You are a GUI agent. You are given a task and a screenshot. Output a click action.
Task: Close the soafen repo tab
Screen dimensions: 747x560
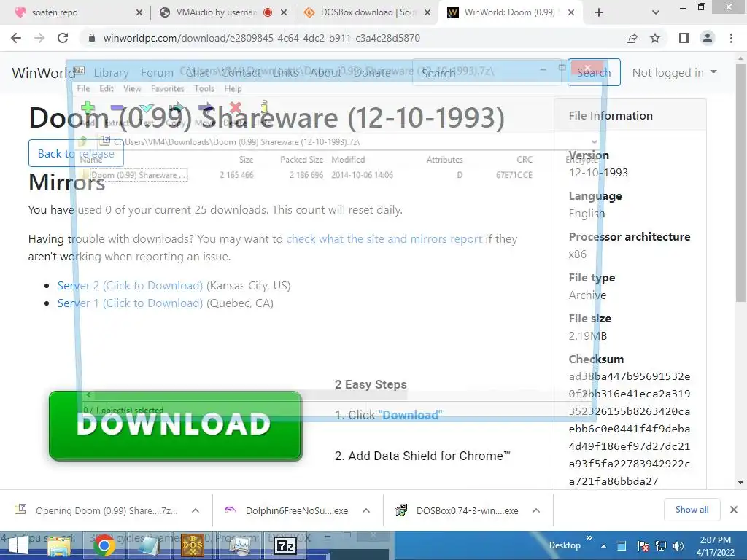click(x=139, y=12)
